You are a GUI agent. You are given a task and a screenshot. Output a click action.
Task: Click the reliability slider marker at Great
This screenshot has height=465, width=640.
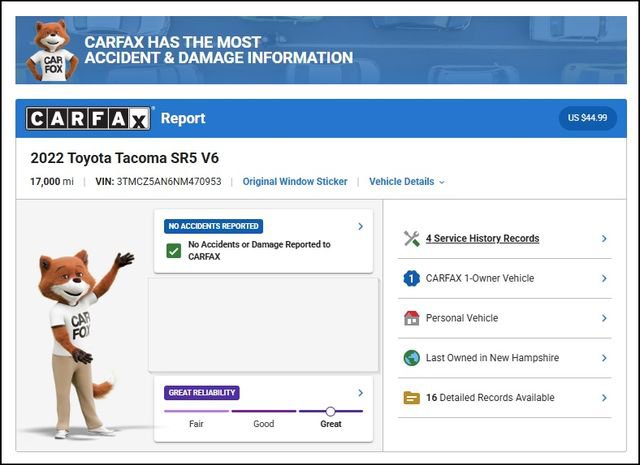coord(330,411)
